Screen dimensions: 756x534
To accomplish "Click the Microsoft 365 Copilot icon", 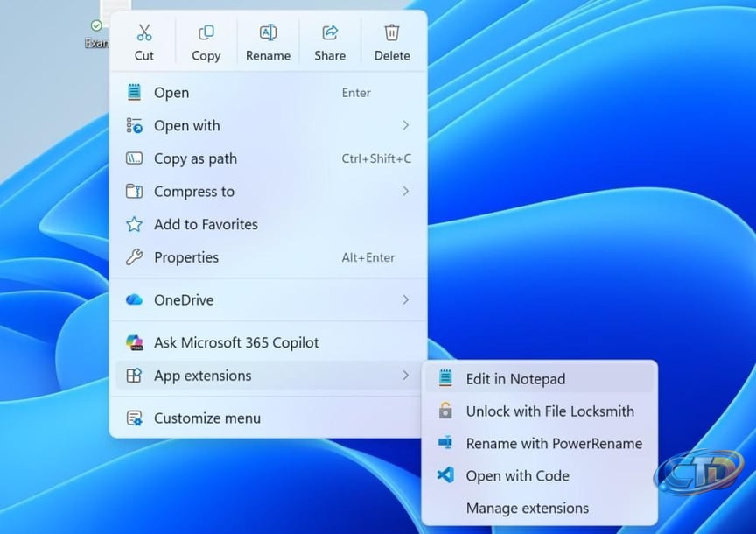I will [x=134, y=342].
